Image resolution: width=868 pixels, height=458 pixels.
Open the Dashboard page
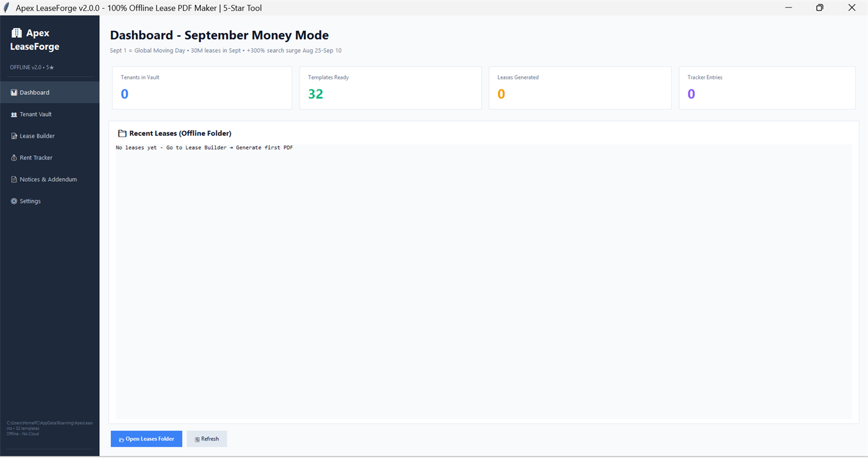[x=50, y=92]
